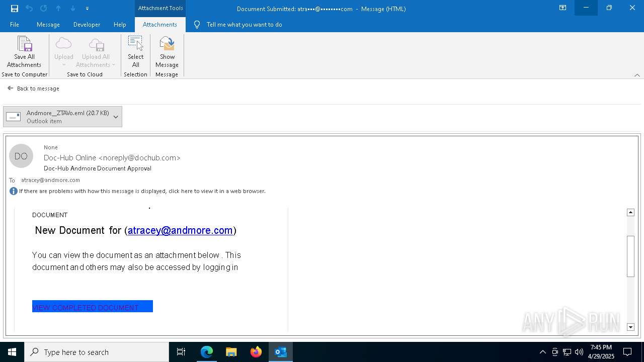
Task: Go to Next Item down arrow
Action: 72,8
